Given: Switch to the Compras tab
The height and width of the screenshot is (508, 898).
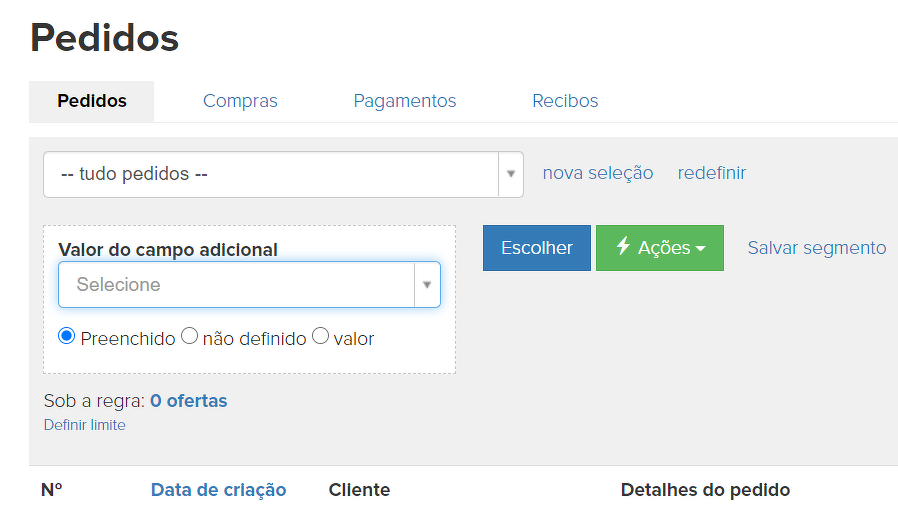Looking at the screenshot, I should click(240, 101).
